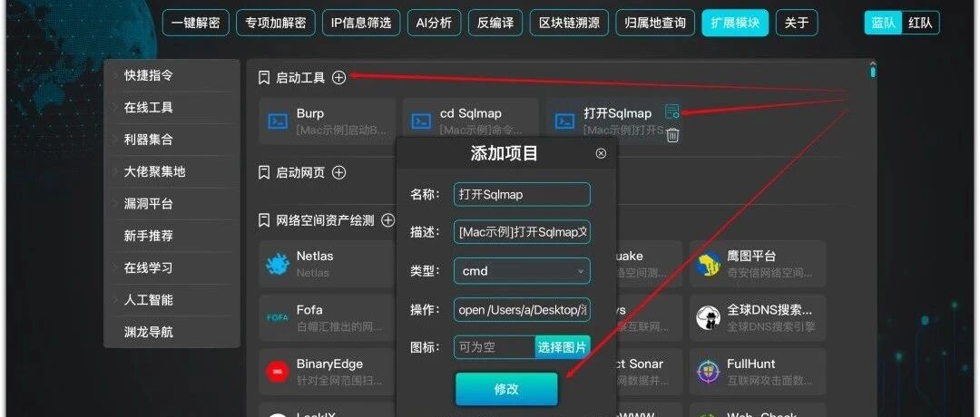This screenshot has height=417, width=980.
Task: Click the edit icon on 打开Sqlmap card
Action: tap(671, 112)
